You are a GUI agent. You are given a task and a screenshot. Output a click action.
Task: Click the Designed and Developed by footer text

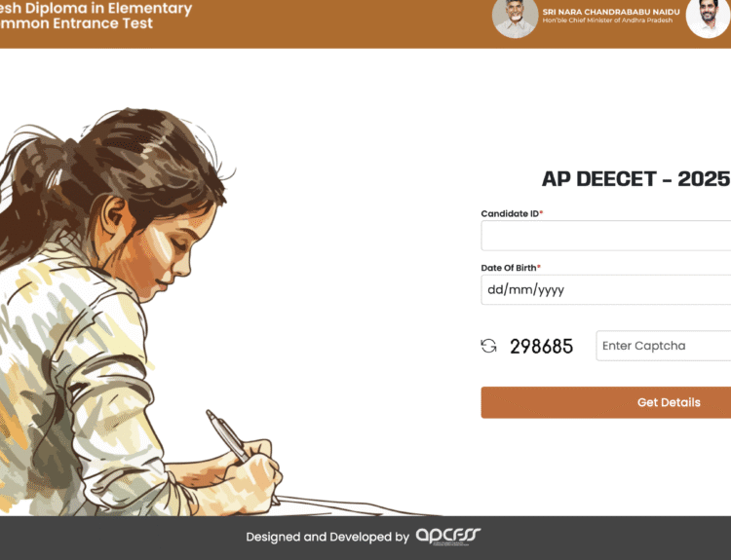click(327, 537)
